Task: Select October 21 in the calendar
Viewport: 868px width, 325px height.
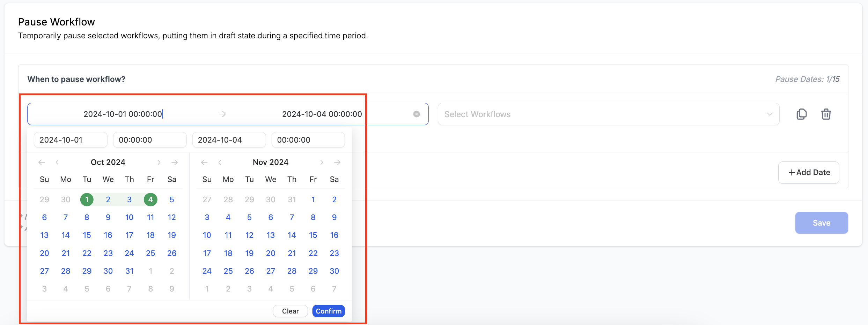Action: point(66,253)
